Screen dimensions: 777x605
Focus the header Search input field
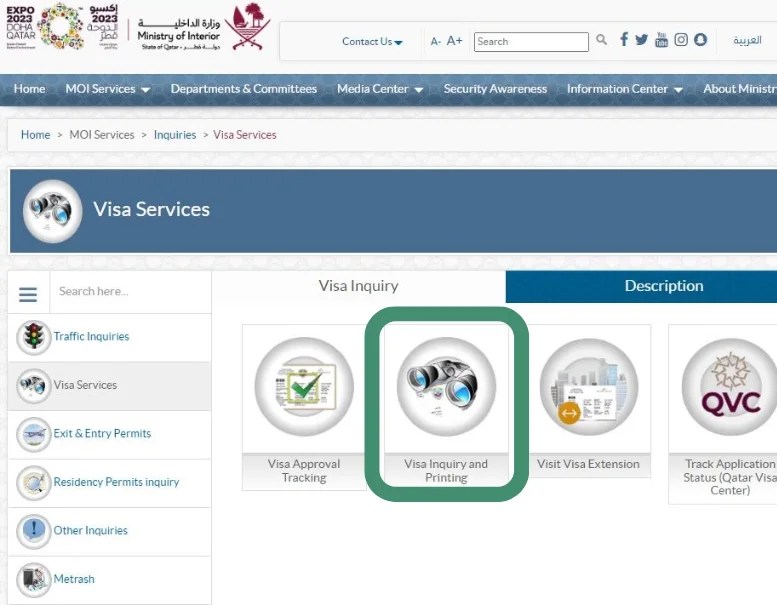pos(531,42)
